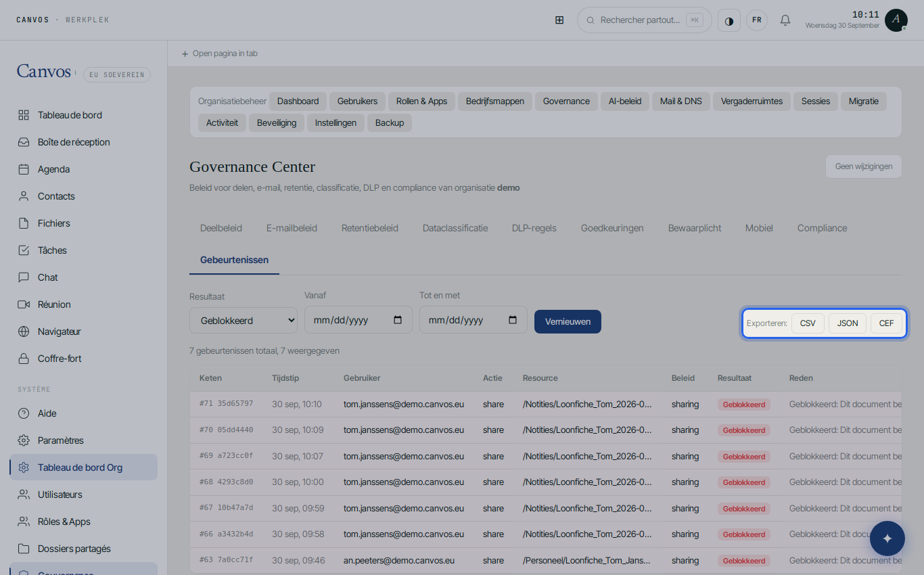This screenshot has height=575, width=924.
Task: Click Open pagina in tab link
Action: (219, 53)
